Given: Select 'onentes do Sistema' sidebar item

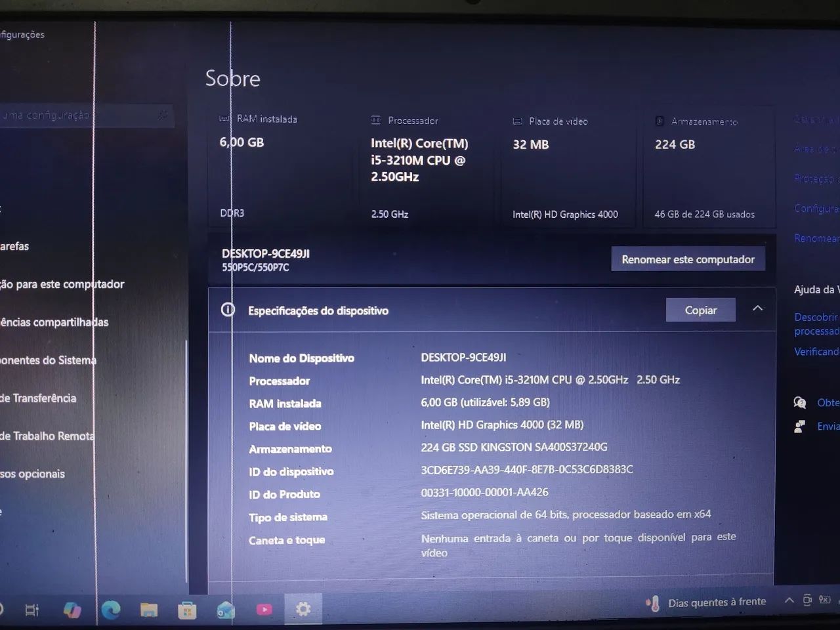Looking at the screenshot, I should point(49,360).
